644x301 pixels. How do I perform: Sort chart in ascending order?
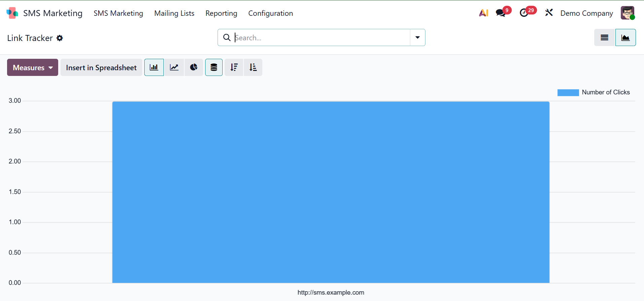[253, 68]
